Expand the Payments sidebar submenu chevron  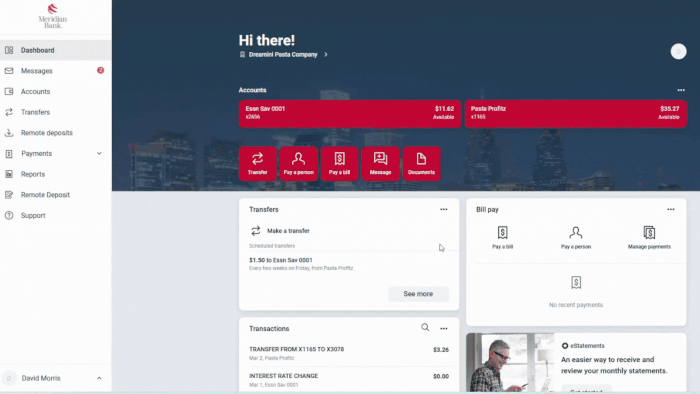click(x=99, y=153)
